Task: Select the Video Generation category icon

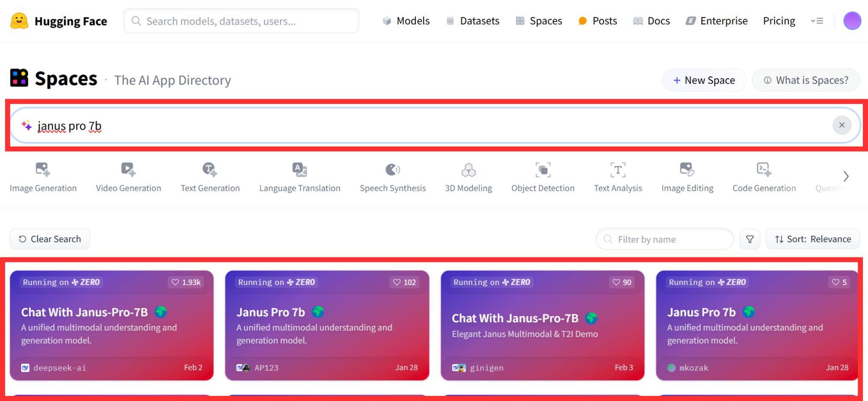Action: pyautogui.click(x=128, y=170)
